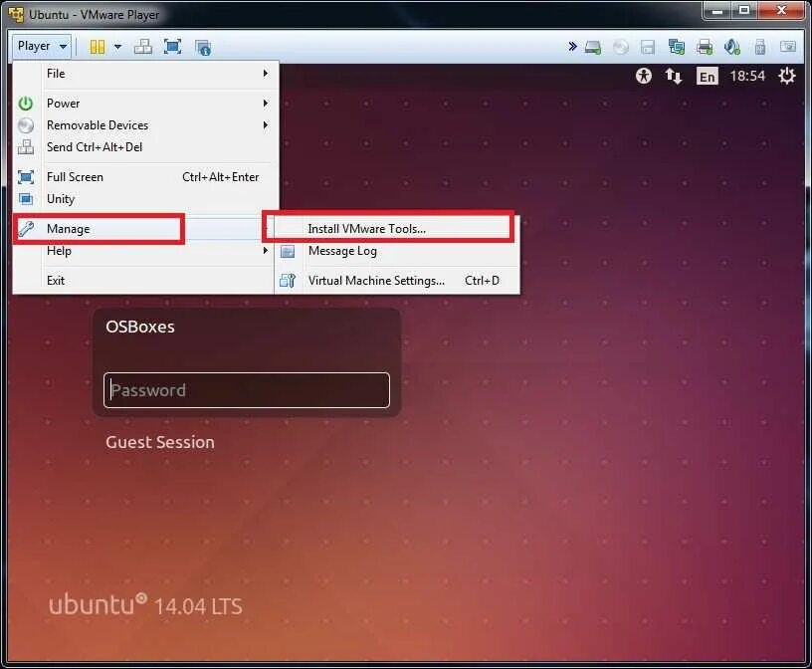The image size is (812, 669).
Task: Click the CD/DVD drive device icon
Action: point(621,47)
